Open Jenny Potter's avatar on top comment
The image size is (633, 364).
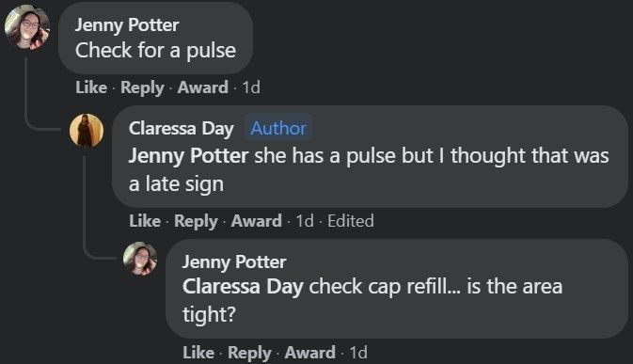[27, 27]
